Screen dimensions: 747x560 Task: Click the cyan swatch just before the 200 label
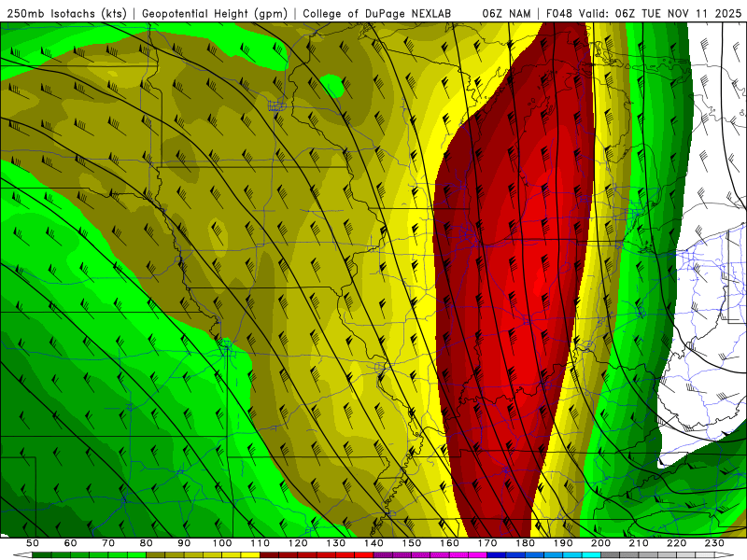click(592, 555)
